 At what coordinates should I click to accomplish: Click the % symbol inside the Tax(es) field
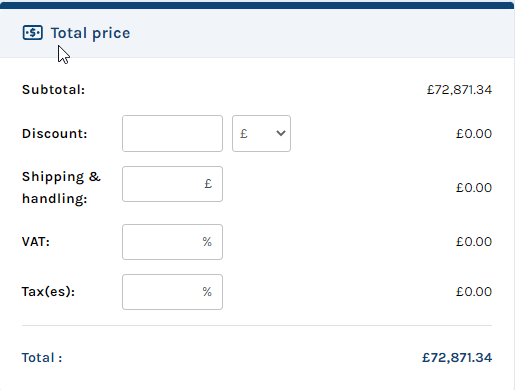[x=207, y=292]
